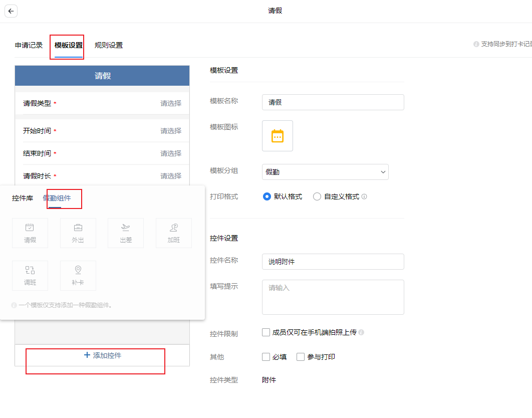Click the back arrow button
This screenshot has height=418, width=532.
pos(11,11)
